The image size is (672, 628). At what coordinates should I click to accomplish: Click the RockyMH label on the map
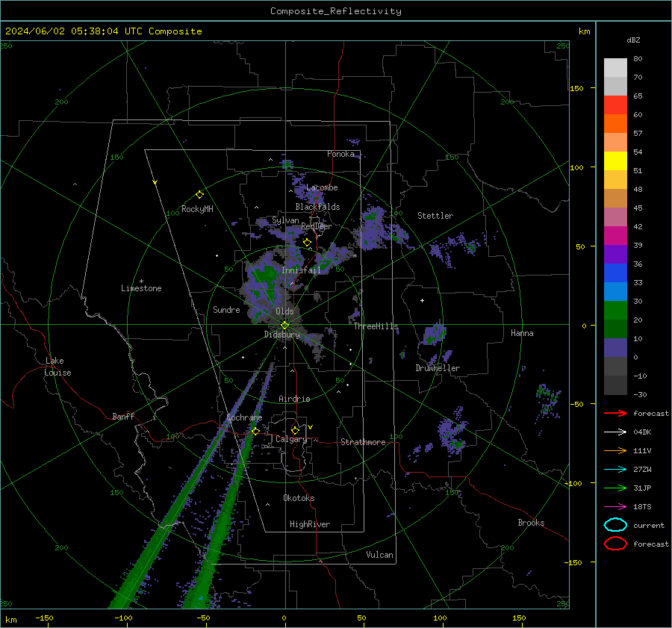pyautogui.click(x=197, y=209)
